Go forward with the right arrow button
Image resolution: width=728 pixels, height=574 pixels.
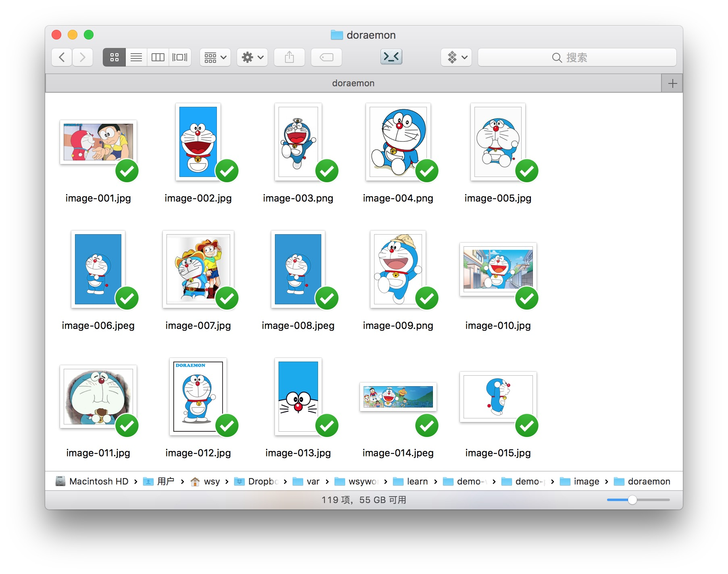pos(83,57)
